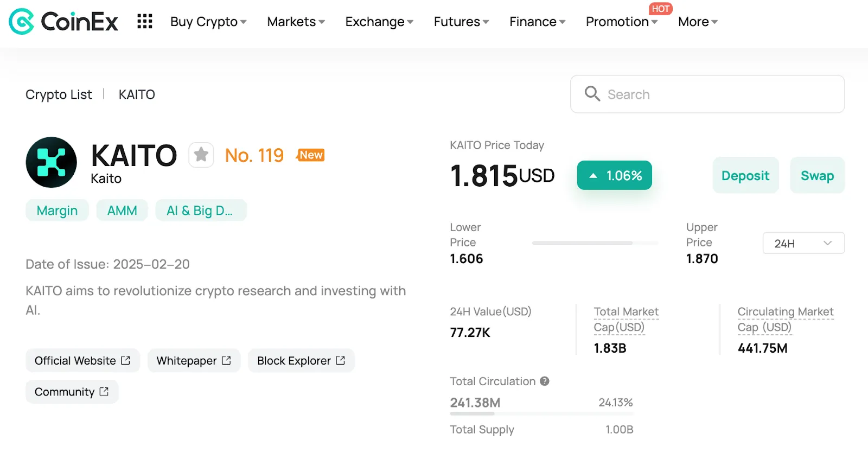
Task: Click the 1.83B total market cap value
Action: (x=610, y=348)
